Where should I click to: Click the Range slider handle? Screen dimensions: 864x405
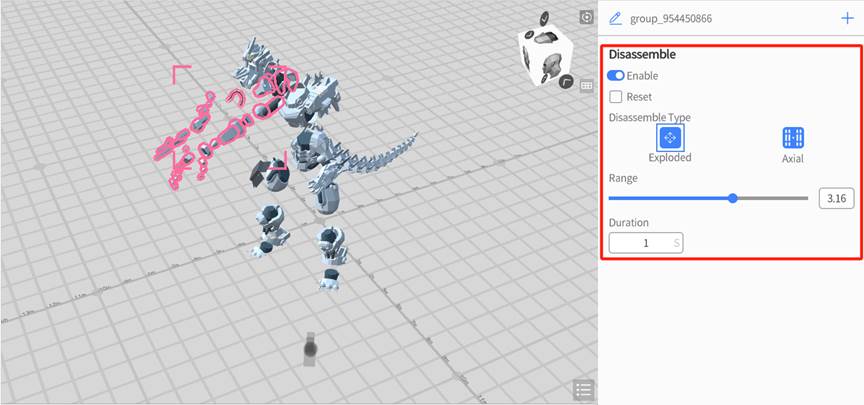click(x=733, y=198)
